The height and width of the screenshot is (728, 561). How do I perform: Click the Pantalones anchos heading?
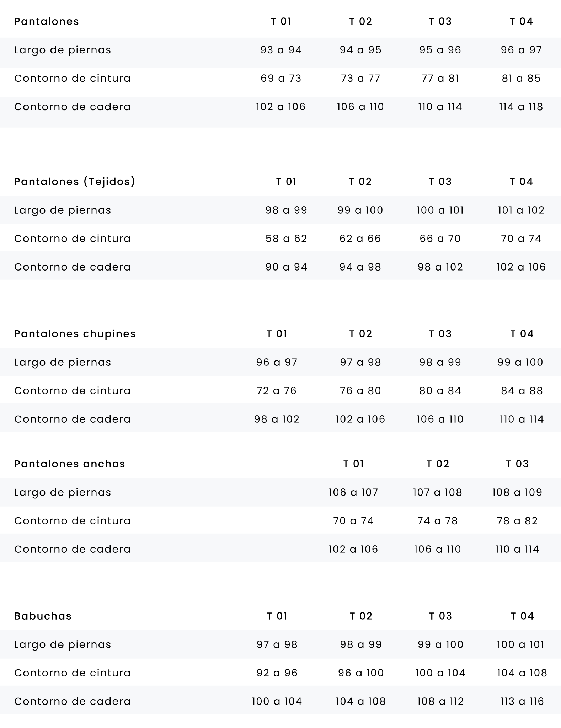tap(70, 464)
